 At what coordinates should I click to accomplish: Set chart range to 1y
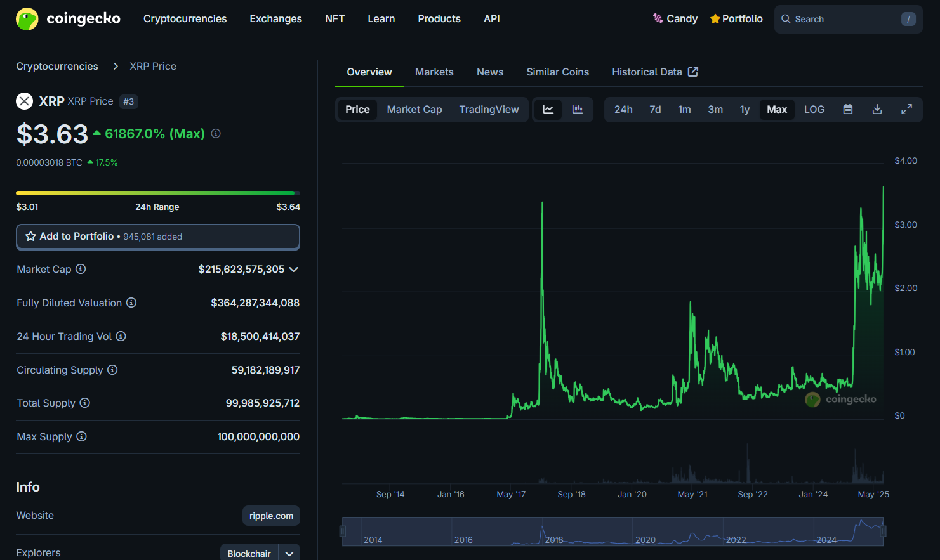(745, 109)
